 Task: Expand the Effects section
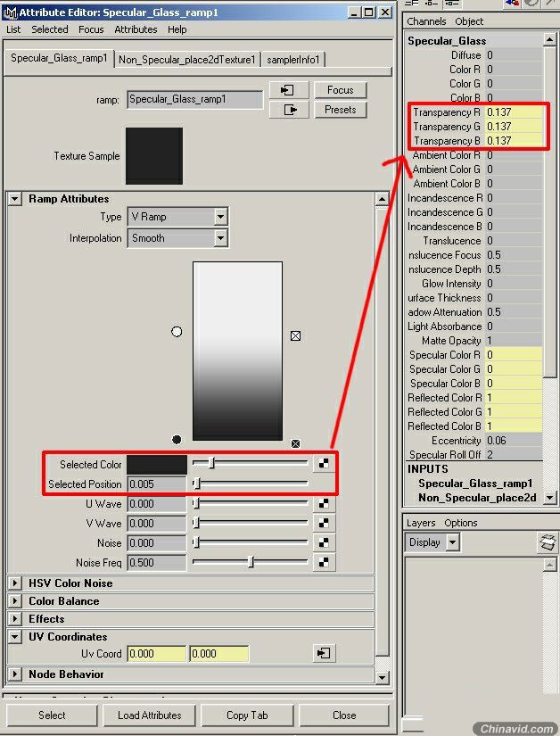(15, 618)
